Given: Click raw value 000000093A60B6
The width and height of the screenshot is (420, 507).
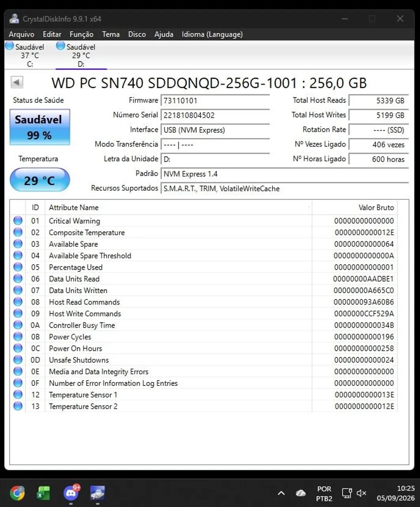Looking at the screenshot, I should pos(364,302).
